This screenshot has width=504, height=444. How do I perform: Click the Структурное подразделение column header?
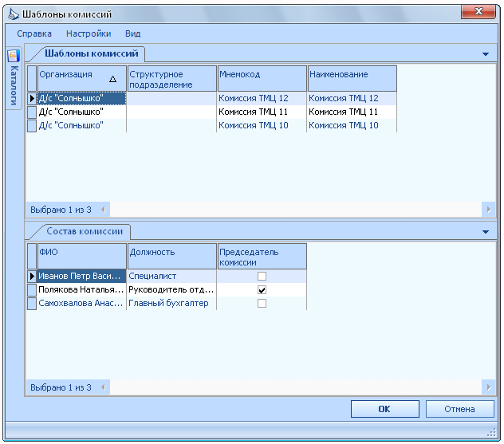172,79
